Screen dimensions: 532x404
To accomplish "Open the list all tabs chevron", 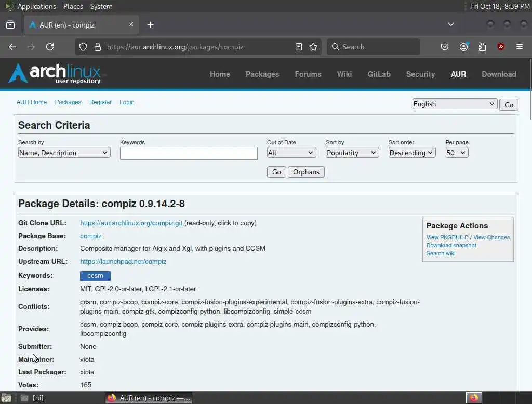I will pos(451,24).
